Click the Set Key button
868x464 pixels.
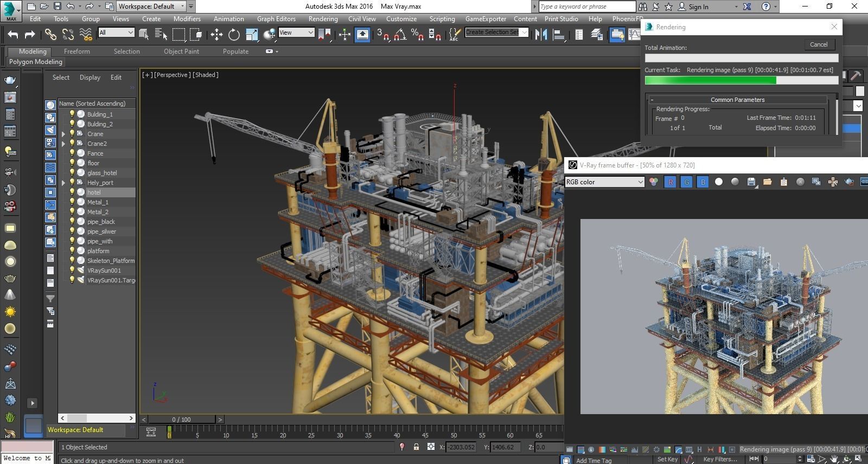(x=667, y=459)
